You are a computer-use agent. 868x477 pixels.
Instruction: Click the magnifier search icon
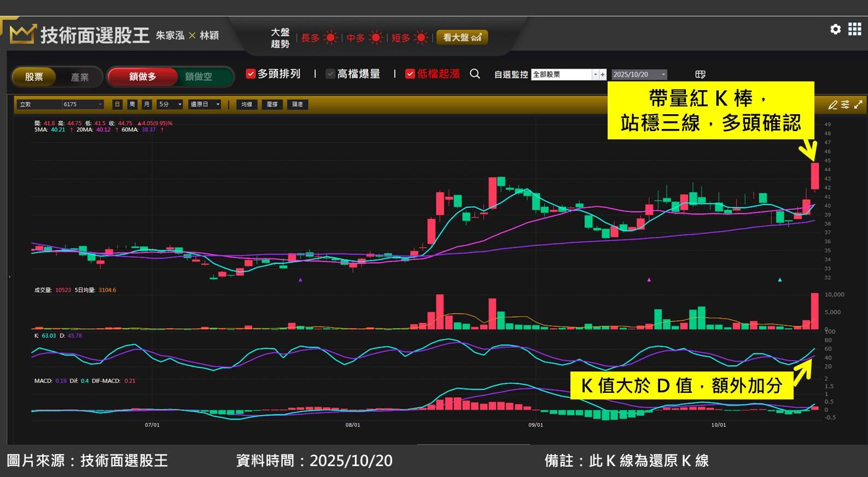tap(475, 74)
